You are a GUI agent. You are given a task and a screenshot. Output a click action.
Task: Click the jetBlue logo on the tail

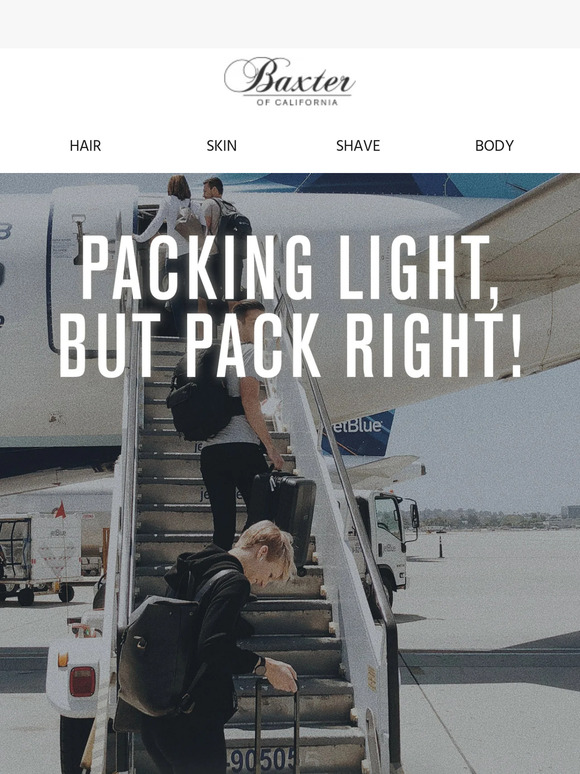point(357,426)
